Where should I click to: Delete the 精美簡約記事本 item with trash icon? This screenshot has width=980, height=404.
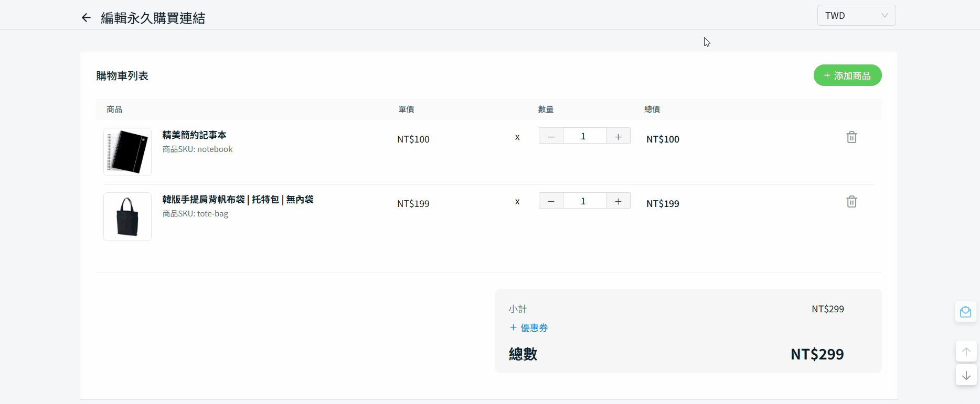[x=851, y=137]
